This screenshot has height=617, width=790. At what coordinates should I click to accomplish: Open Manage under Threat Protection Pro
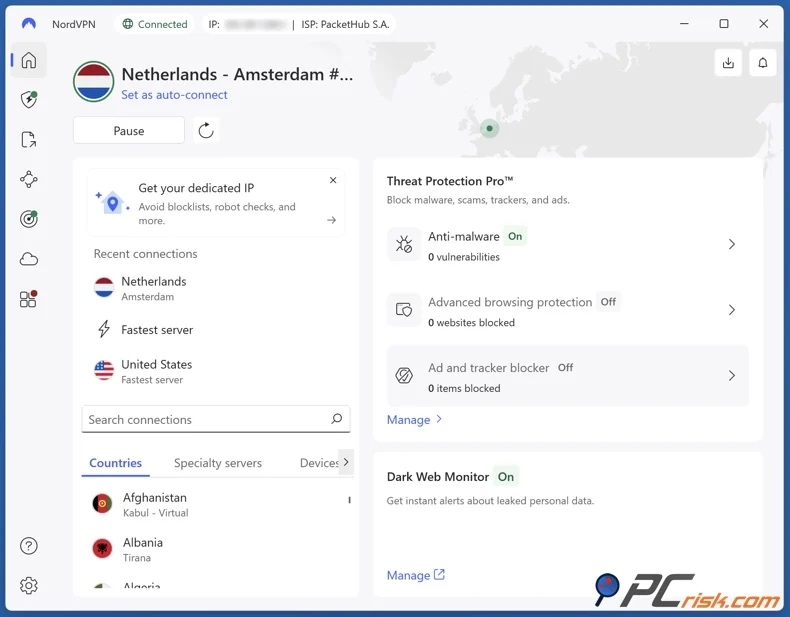[414, 420]
